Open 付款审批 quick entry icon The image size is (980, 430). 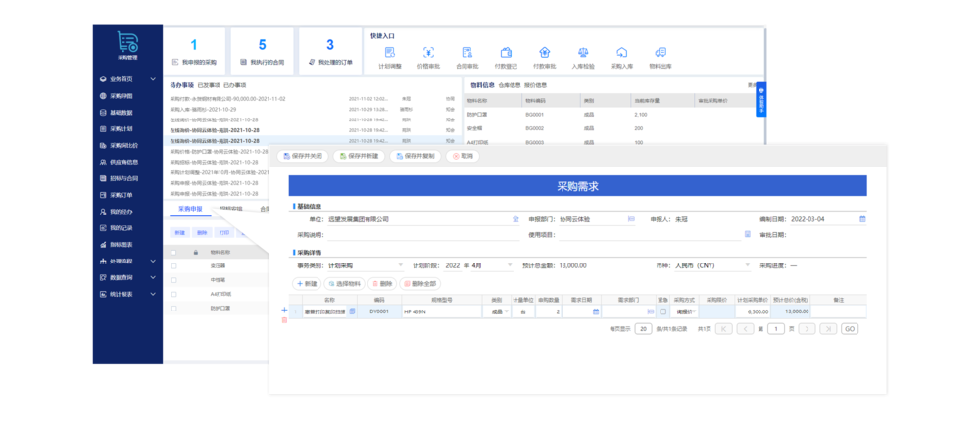[544, 53]
